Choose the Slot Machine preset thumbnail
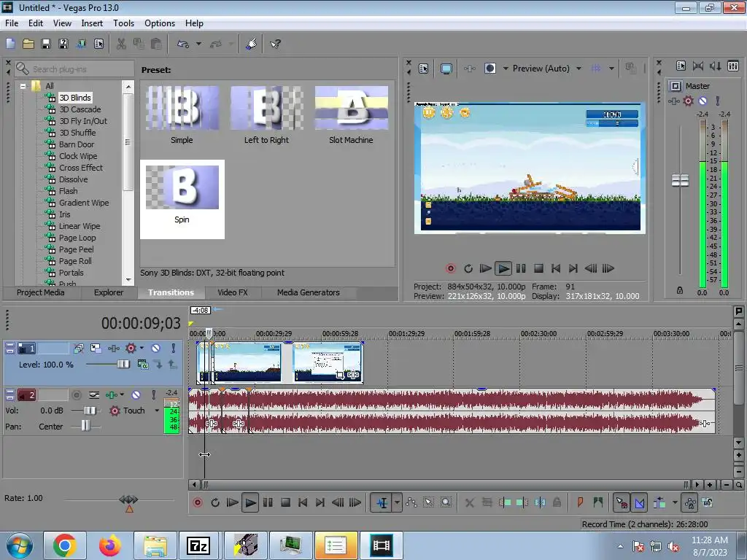 click(x=351, y=108)
